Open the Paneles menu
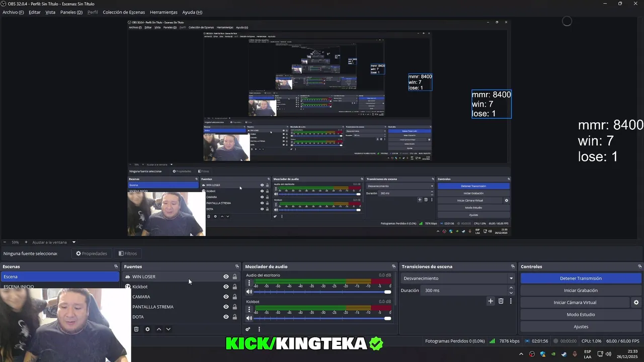The image size is (644, 362). 71,12
